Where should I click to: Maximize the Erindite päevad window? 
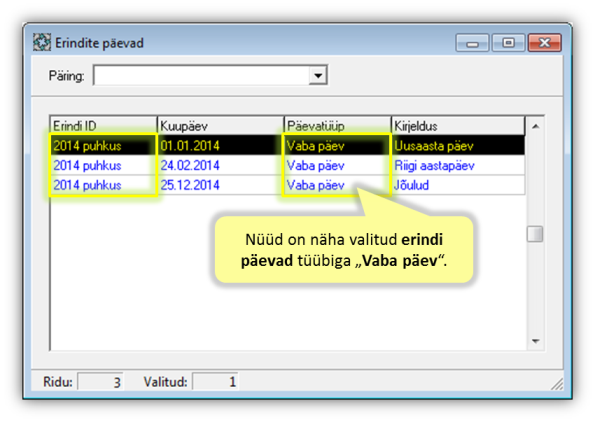[x=508, y=43]
